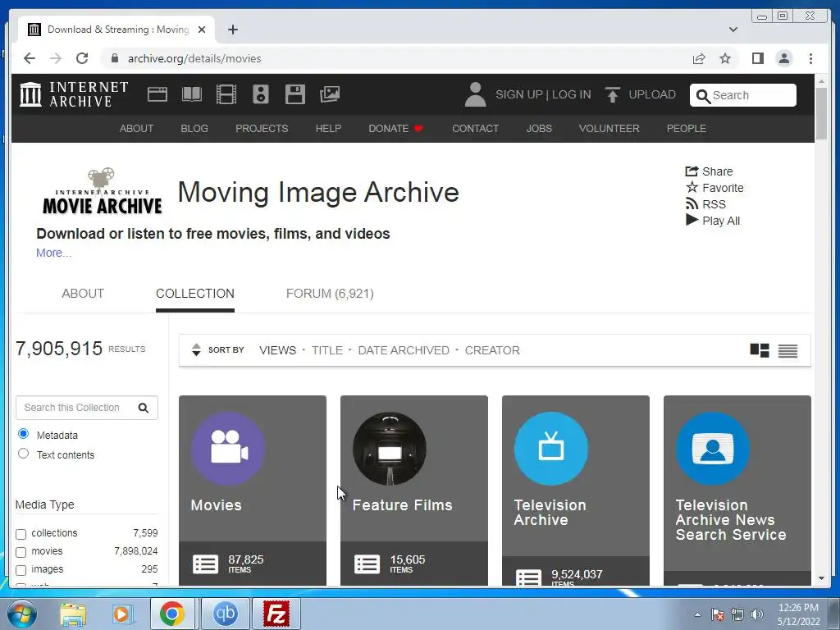840x630 pixels.
Task: Open Chrome's profile avatar icon
Action: [783, 58]
